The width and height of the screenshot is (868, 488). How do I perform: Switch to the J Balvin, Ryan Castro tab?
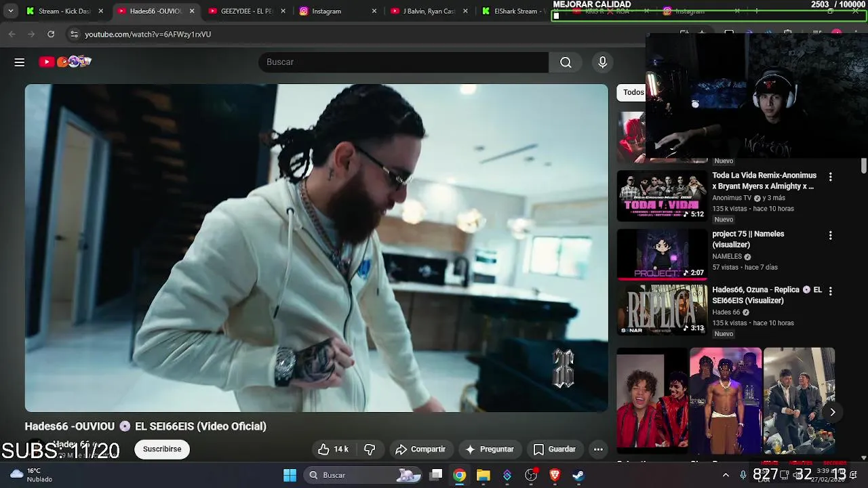coord(429,12)
